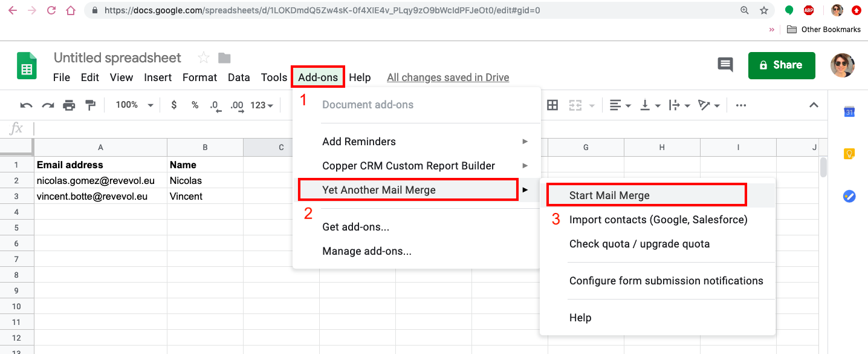
Task: Open vertical align dropdown
Action: (x=650, y=105)
